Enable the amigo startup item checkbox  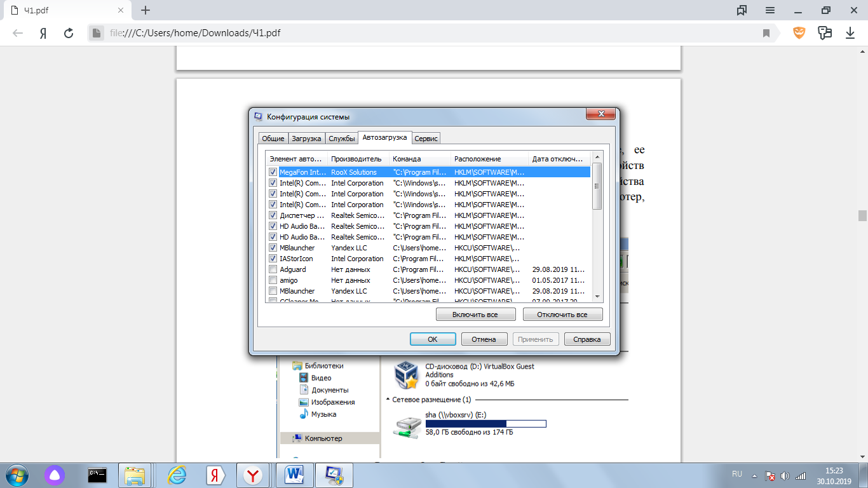click(273, 280)
